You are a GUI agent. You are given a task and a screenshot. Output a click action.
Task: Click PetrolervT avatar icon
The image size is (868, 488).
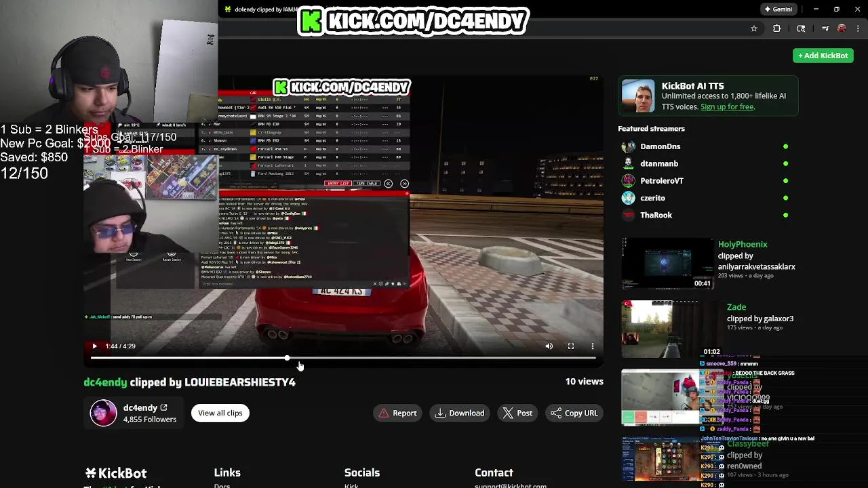[x=629, y=181]
